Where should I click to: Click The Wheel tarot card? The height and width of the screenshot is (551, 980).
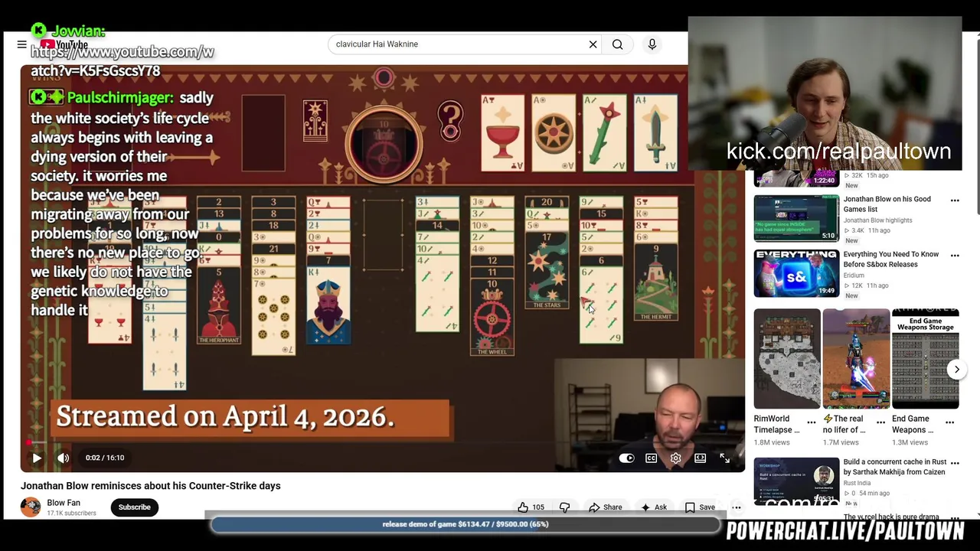[492, 317]
